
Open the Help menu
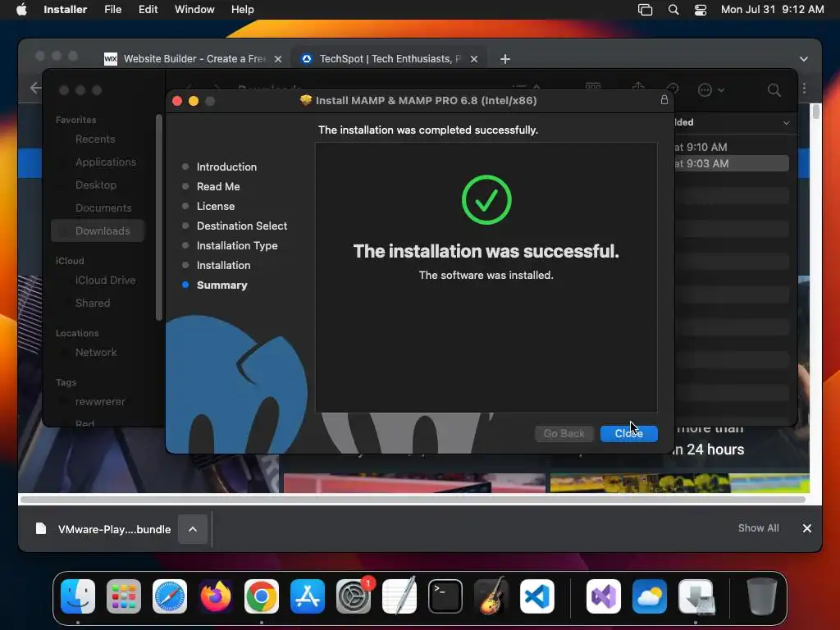pos(242,10)
